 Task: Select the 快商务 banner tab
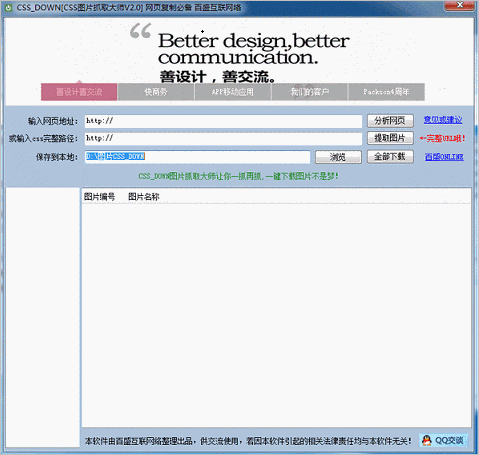[156, 92]
